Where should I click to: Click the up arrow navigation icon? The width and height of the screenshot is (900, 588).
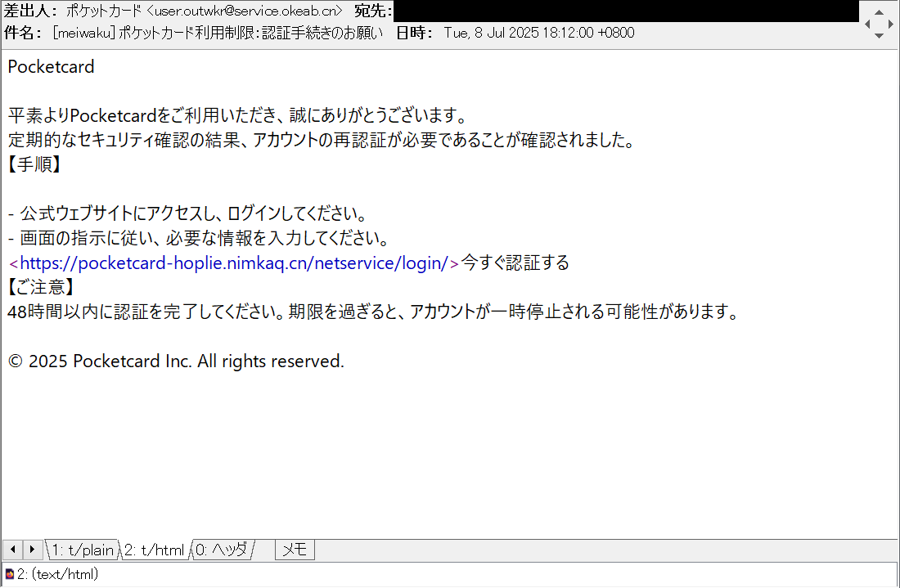[x=879, y=12]
